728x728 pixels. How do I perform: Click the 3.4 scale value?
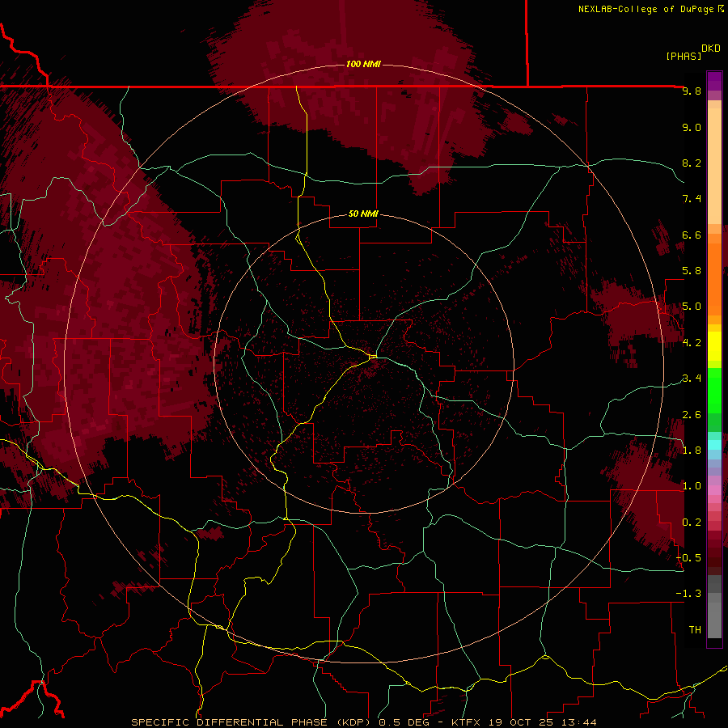(692, 379)
